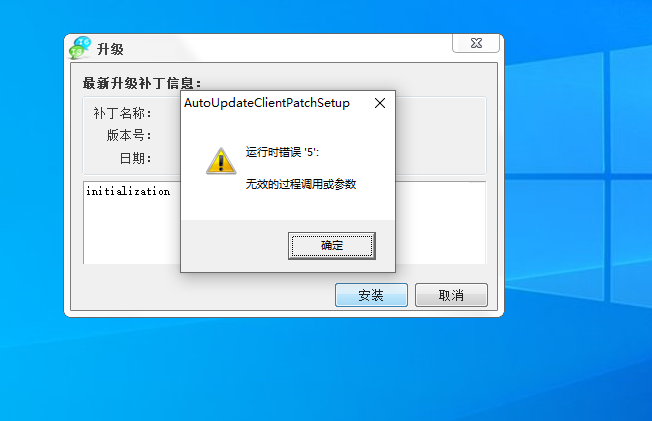Start installation with the 安装 button
The image size is (652, 421).
tap(371, 295)
